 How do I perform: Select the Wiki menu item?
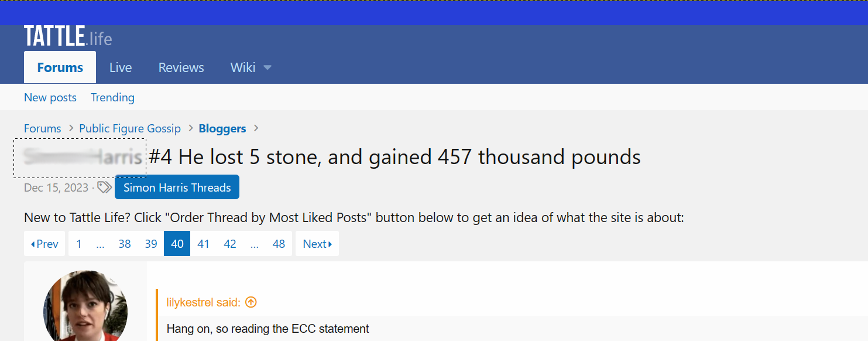[x=243, y=67]
